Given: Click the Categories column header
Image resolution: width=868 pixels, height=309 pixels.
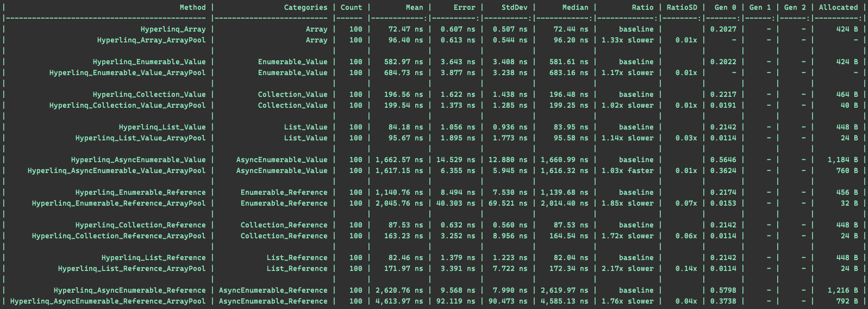Looking at the screenshot, I should pos(306,8).
